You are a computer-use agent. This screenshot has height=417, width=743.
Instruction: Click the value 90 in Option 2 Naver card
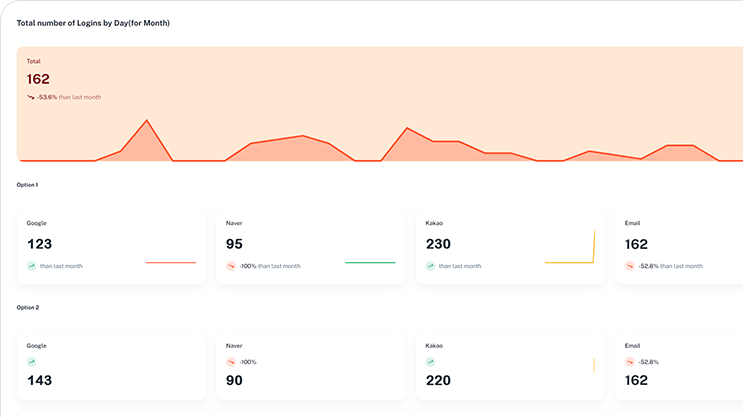pos(234,380)
